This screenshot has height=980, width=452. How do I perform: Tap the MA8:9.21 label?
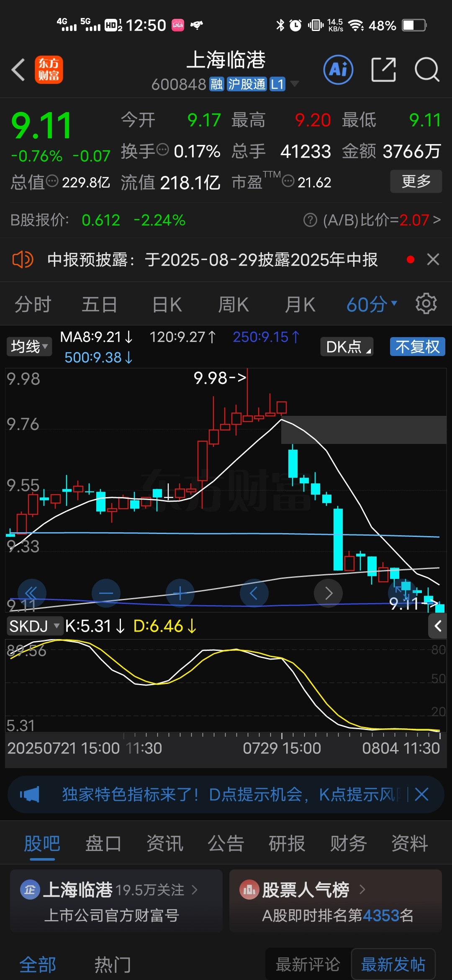(x=96, y=337)
